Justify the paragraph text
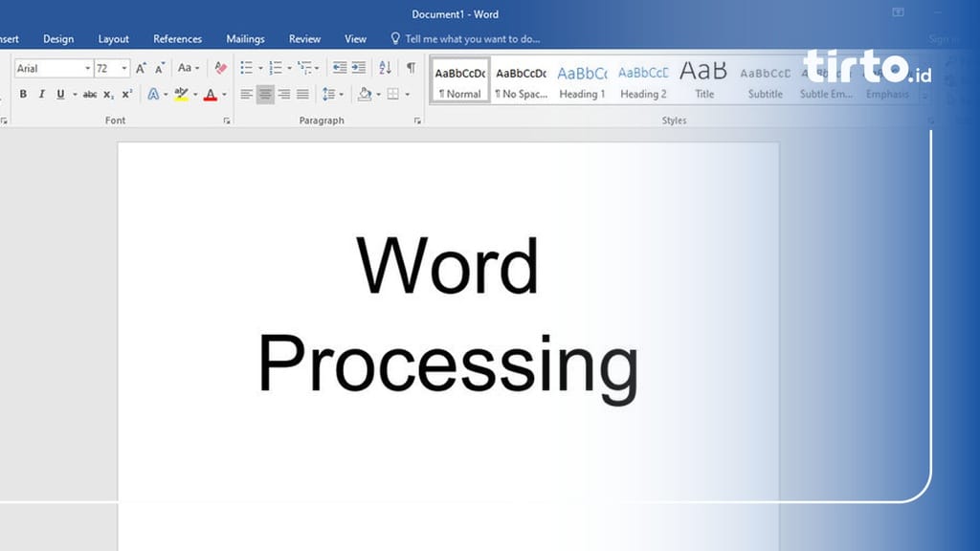 [x=302, y=95]
